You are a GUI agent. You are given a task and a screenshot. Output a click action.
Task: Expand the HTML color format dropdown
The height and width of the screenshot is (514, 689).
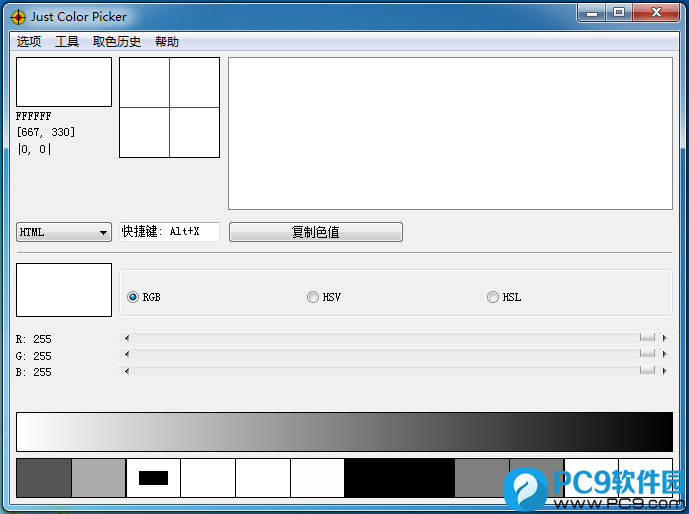coord(64,232)
